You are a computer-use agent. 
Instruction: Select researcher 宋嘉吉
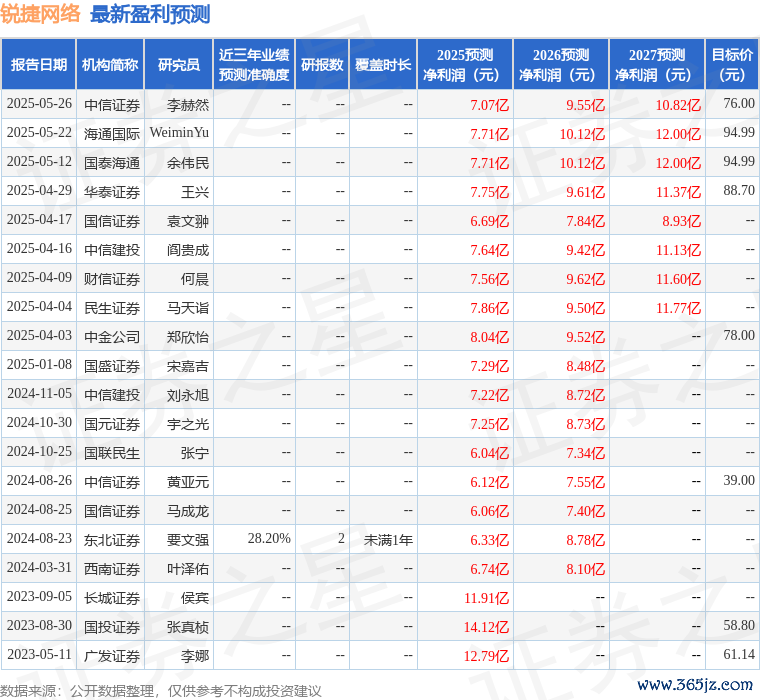[188, 366]
